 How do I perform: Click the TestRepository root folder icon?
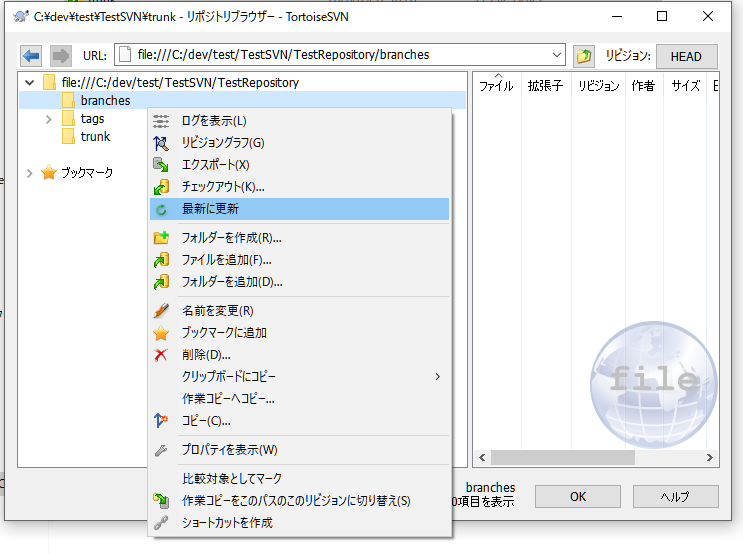49,82
